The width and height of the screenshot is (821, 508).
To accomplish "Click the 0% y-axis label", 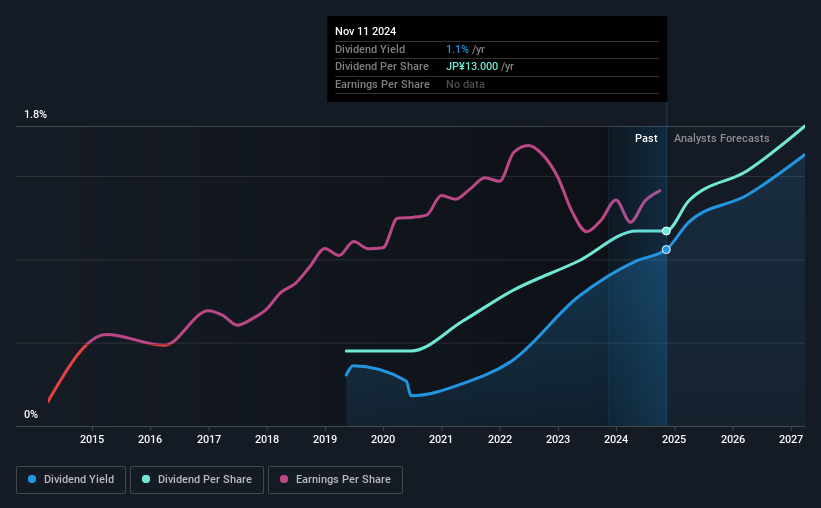I will click(31, 414).
